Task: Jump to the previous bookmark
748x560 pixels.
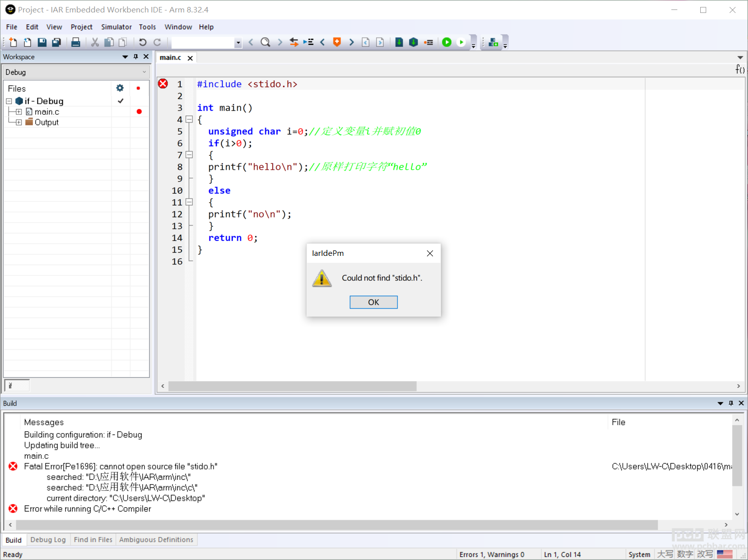Action: click(x=322, y=42)
